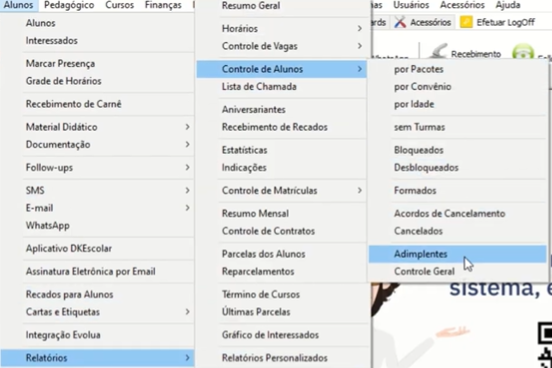The image size is (552, 368).
Task: Expand SMS submenu arrow
Action: pos(188,190)
